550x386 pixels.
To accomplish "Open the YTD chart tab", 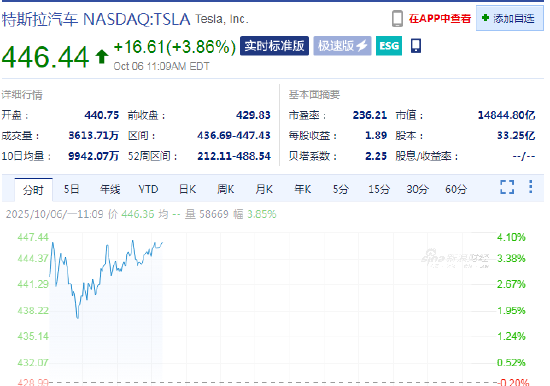I will coord(148,189).
